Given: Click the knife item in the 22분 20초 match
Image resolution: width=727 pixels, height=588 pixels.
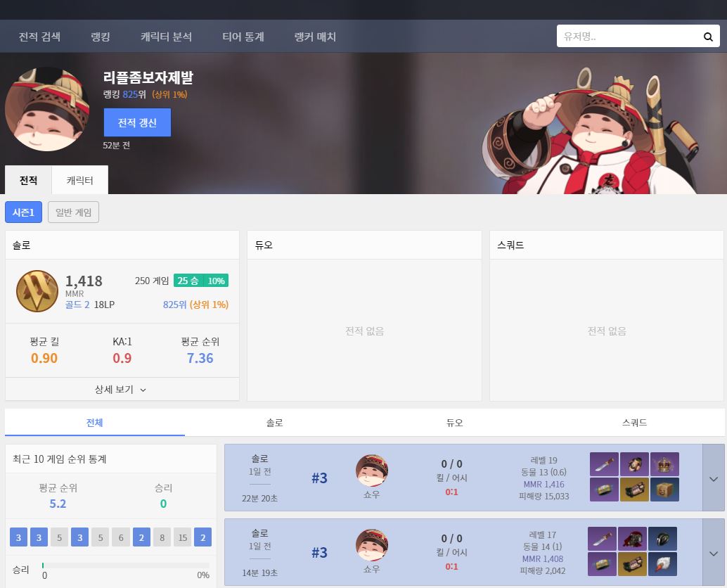Looking at the screenshot, I should click(x=604, y=464).
